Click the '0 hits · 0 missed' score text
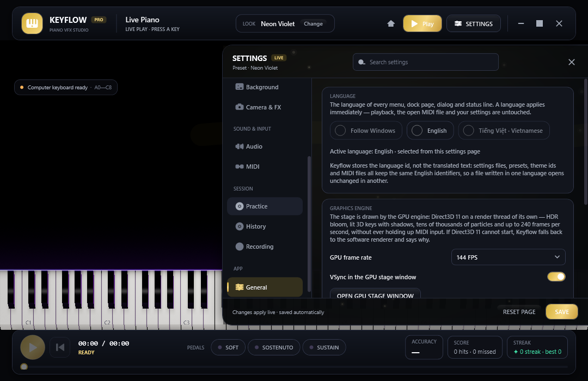Screen dimensions: 588x381 475,352
